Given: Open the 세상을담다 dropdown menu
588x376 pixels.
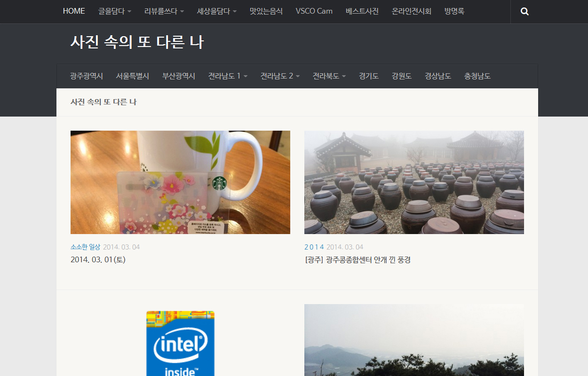Looking at the screenshot, I should click(216, 11).
